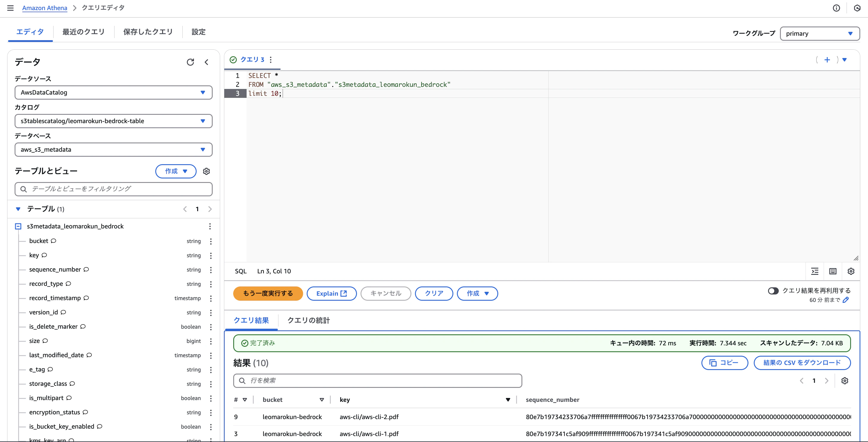Download the results as CSV
This screenshot has height=442, width=868.
pos(802,363)
